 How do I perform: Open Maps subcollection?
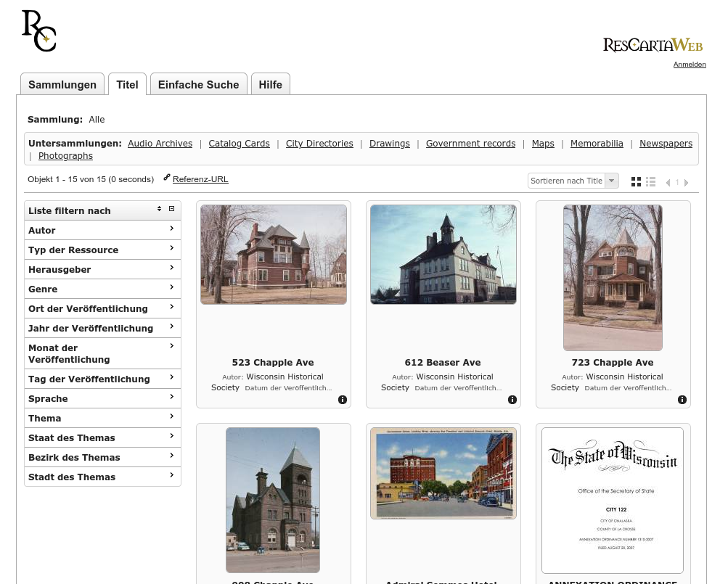coord(543,144)
